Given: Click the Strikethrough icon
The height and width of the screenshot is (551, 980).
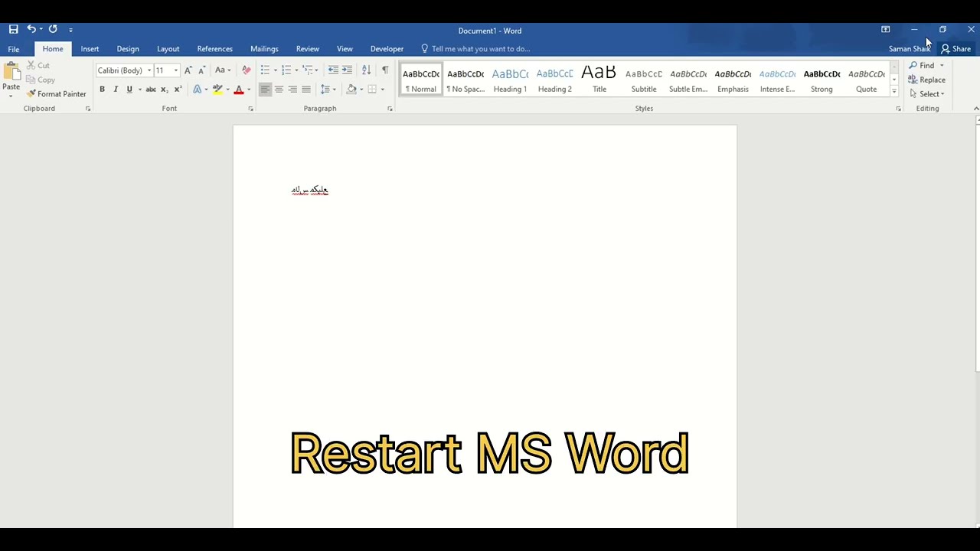Looking at the screenshot, I should click(151, 90).
